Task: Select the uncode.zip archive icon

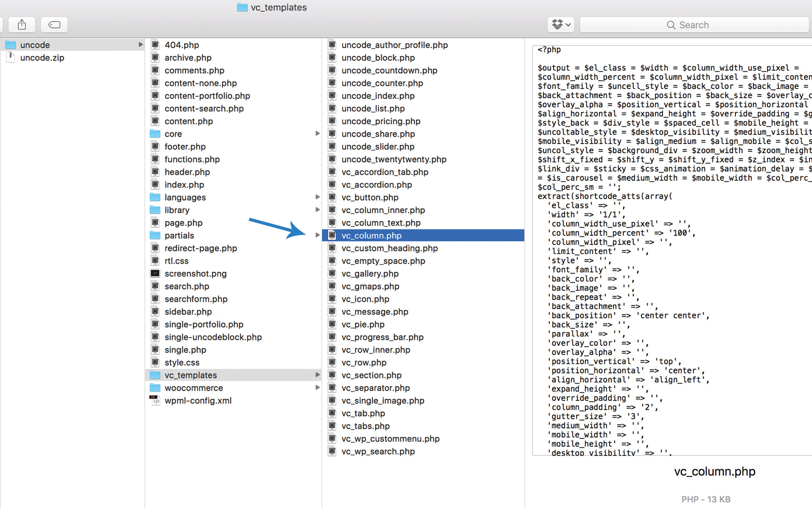Action: (11, 58)
